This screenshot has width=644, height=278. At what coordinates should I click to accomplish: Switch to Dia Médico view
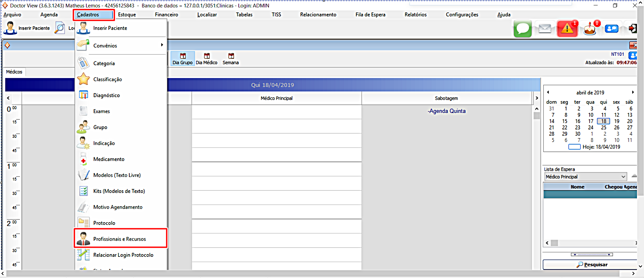click(206, 59)
